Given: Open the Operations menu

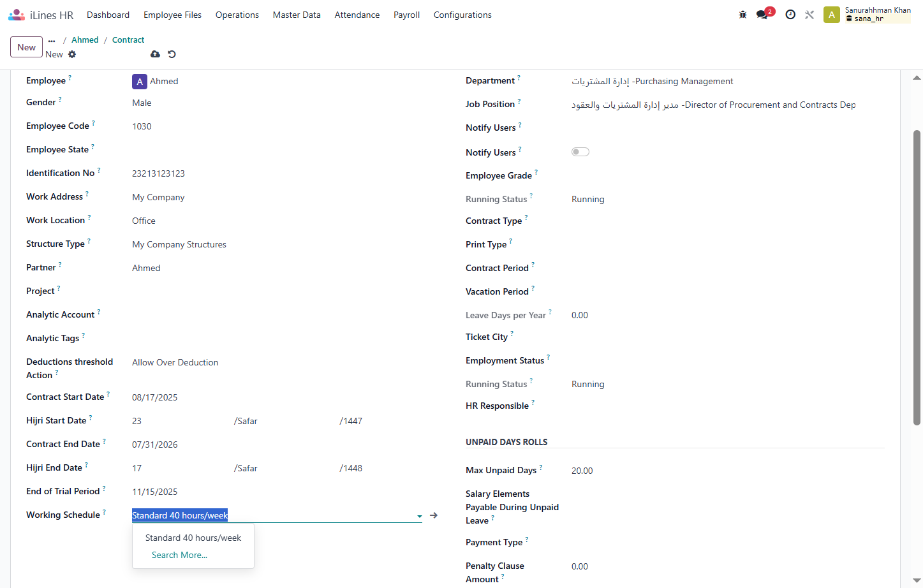Looking at the screenshot, I should point(237,15).
